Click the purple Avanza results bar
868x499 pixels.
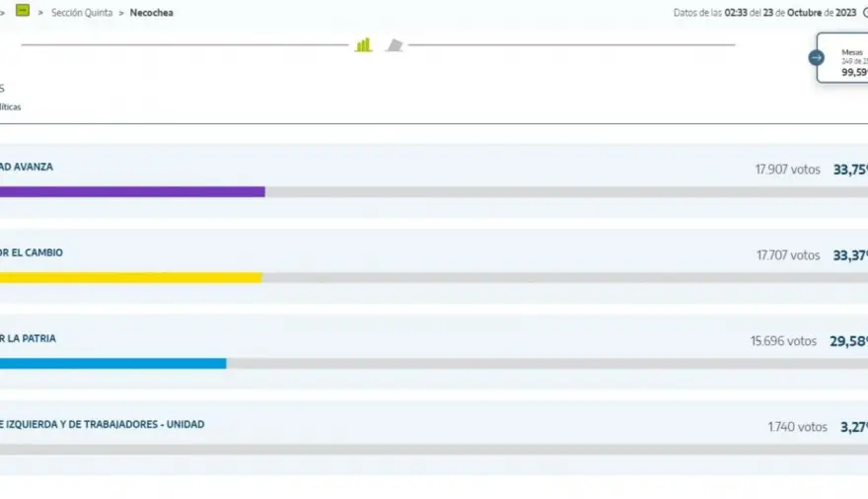(x=132, y=192)
